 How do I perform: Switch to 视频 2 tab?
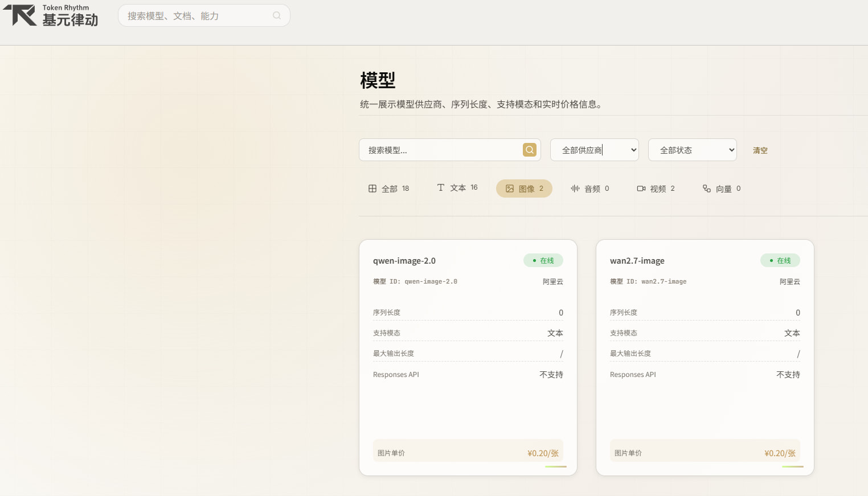point(656,188)
